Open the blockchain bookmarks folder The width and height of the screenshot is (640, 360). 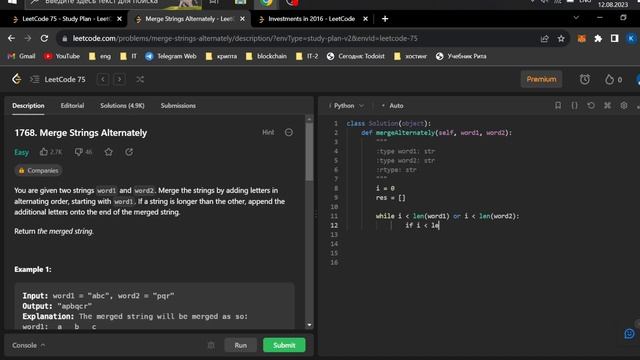(266, 56)
